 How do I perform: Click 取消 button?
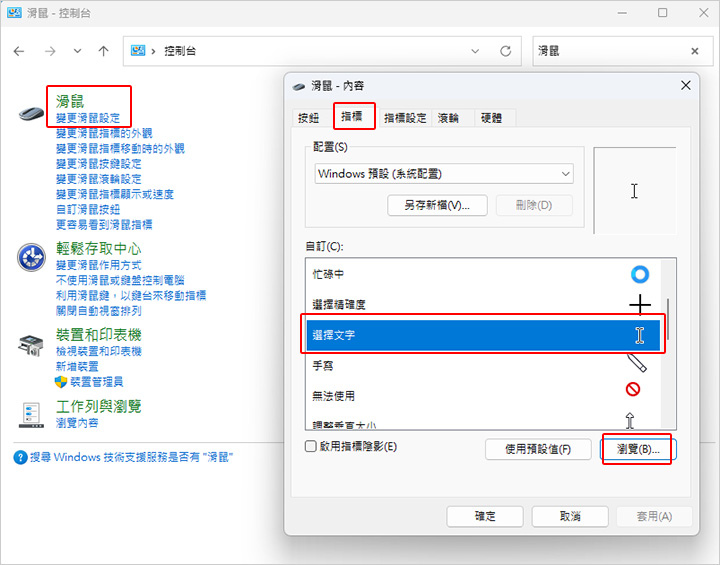[x=570, y=516]
